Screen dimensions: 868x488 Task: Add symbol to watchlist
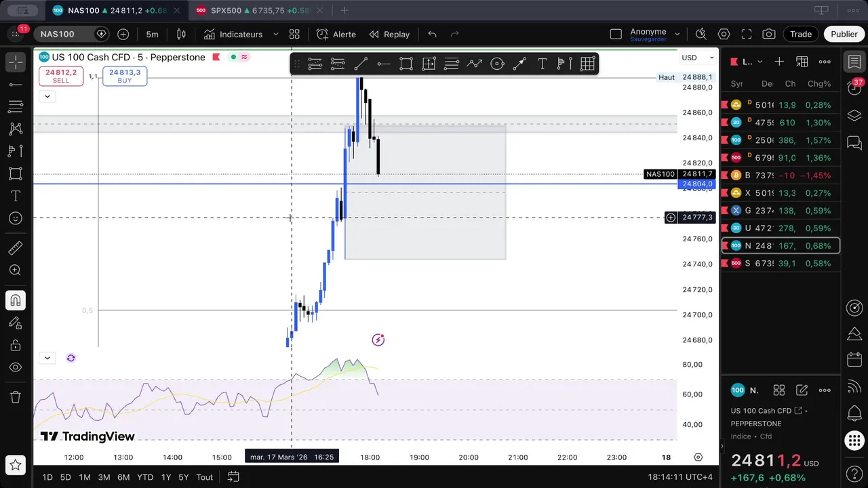(x=779, y=62)
